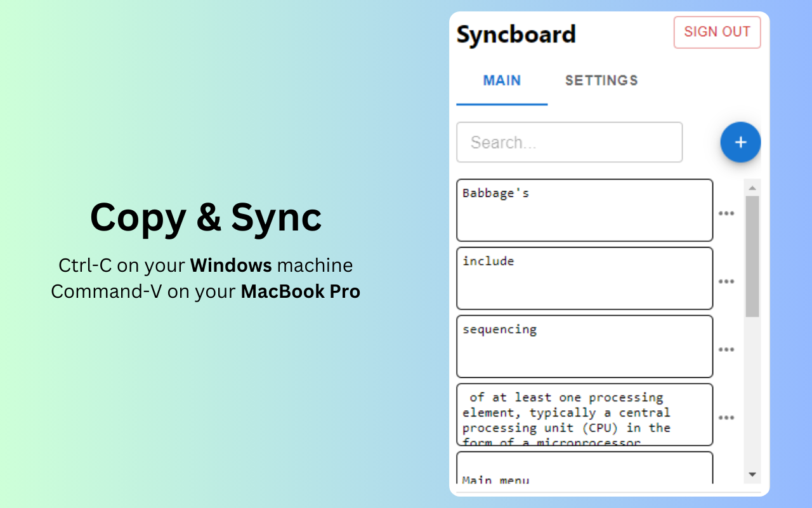Image resolution: width=812 pixels, height=508 pixels.
Task: Select the MAIN tab
Action: [502, 81]
